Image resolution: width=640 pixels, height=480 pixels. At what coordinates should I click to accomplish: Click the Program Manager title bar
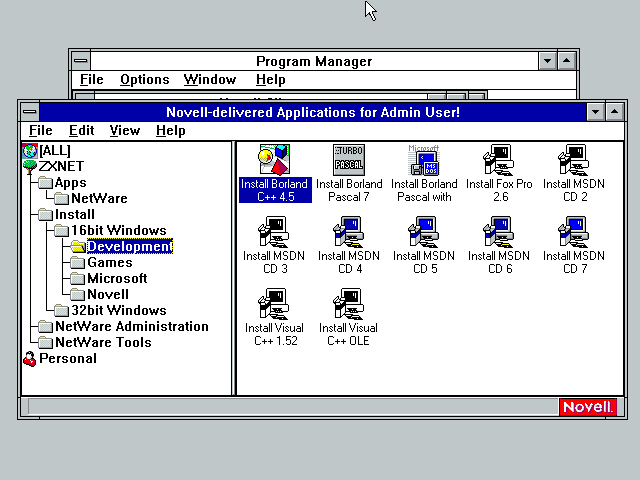pos(314,61)
